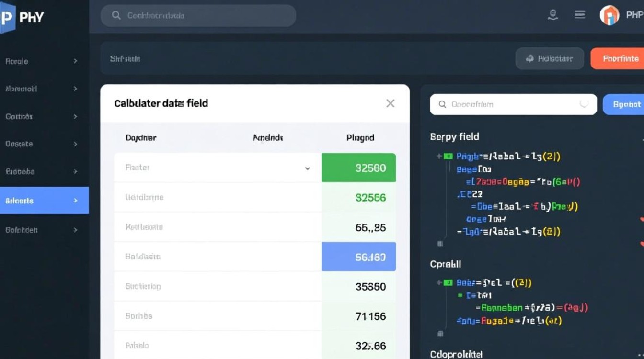The width and height of the screenshot is (644, 359).
Task: Select the green highlighted 32580 value cell
Action: tap(358, 168)
